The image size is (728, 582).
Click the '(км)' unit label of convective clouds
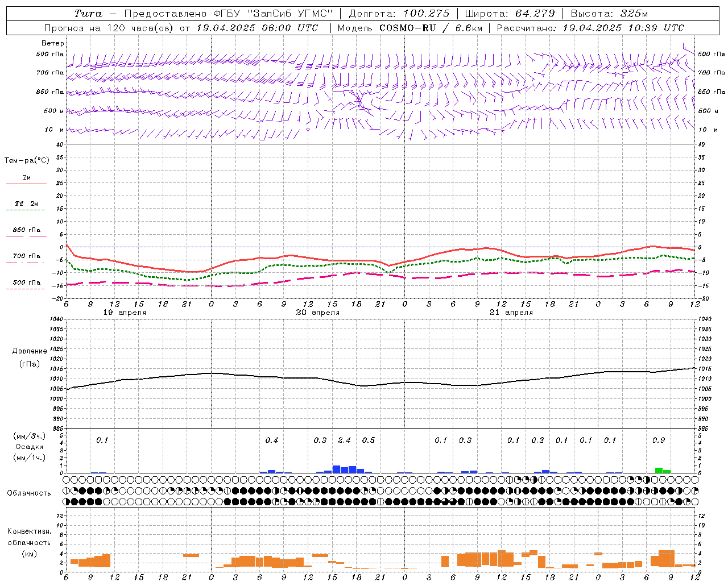[28, 554]
